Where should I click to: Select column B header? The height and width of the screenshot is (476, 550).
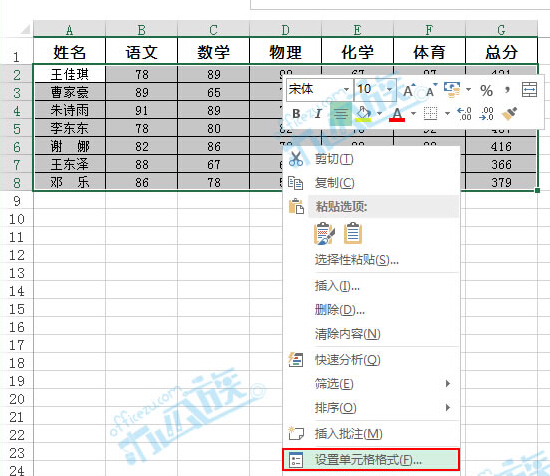(141, 30)
